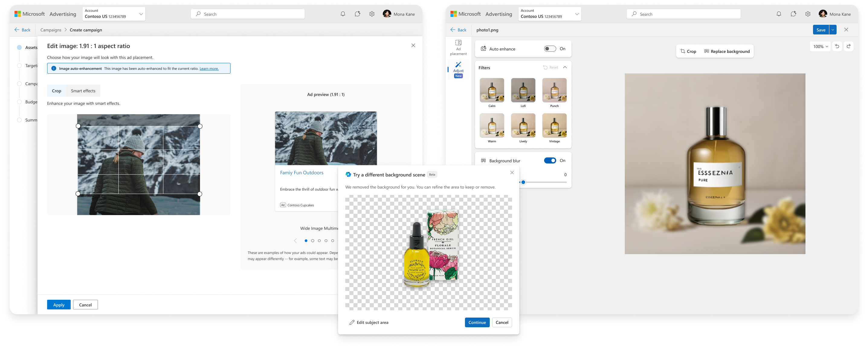Screen dimensions: 868x349
Task: Select fourth preview carousel dot
Action: point(326,241)
